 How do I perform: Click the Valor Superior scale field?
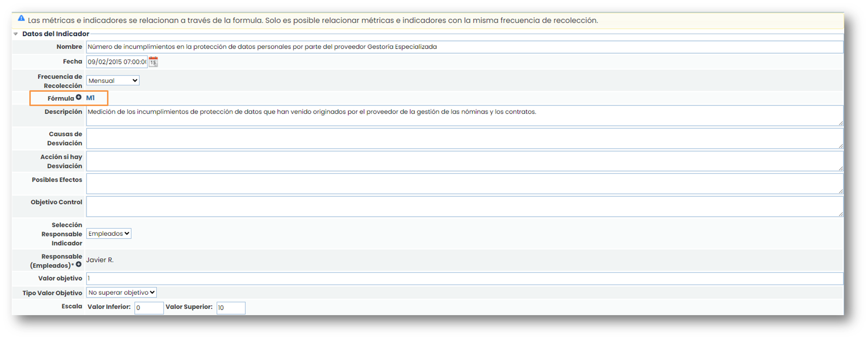(x=231, y=308)
